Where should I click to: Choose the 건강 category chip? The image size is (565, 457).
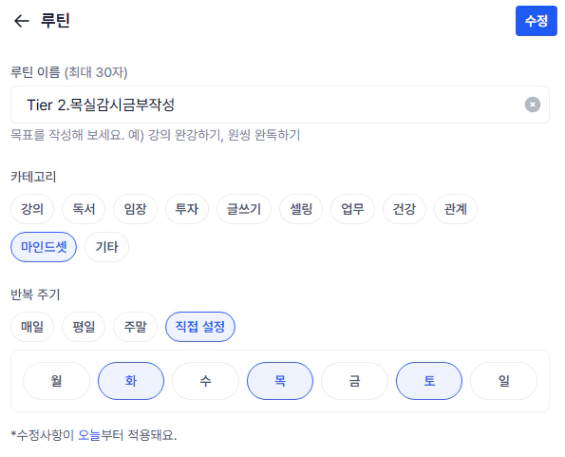coord(404,209)
